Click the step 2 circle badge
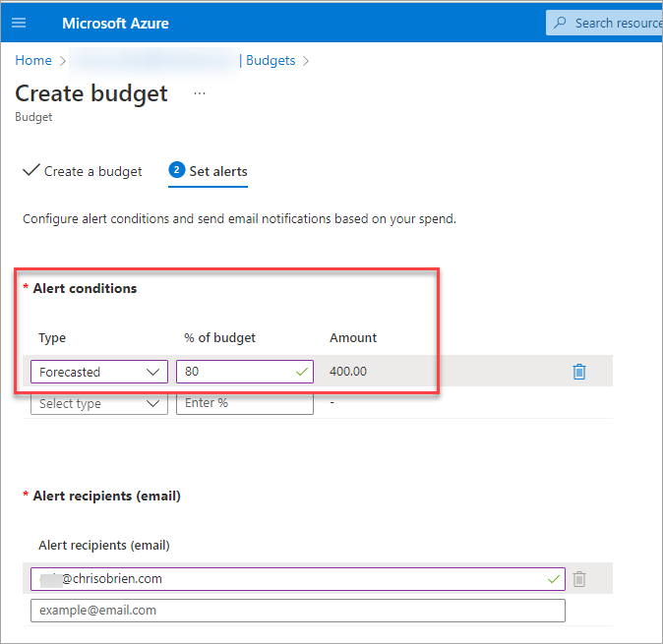This screenshot has width=663, height=644. click(x=177, y=171)
